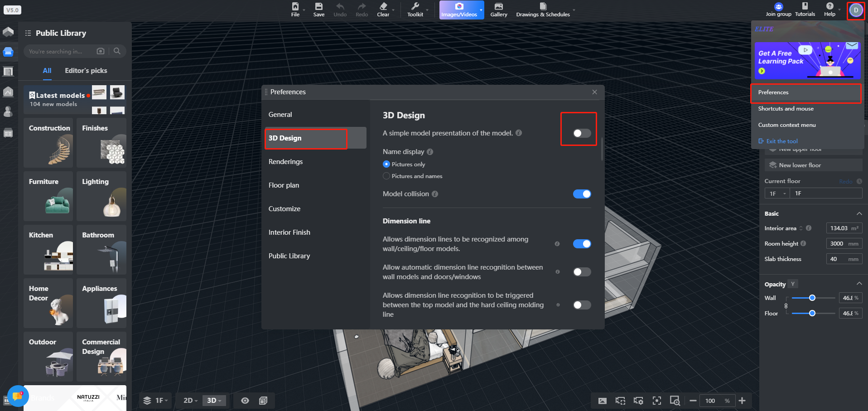Click the camera image-search icon

click(x=101, y=51)
